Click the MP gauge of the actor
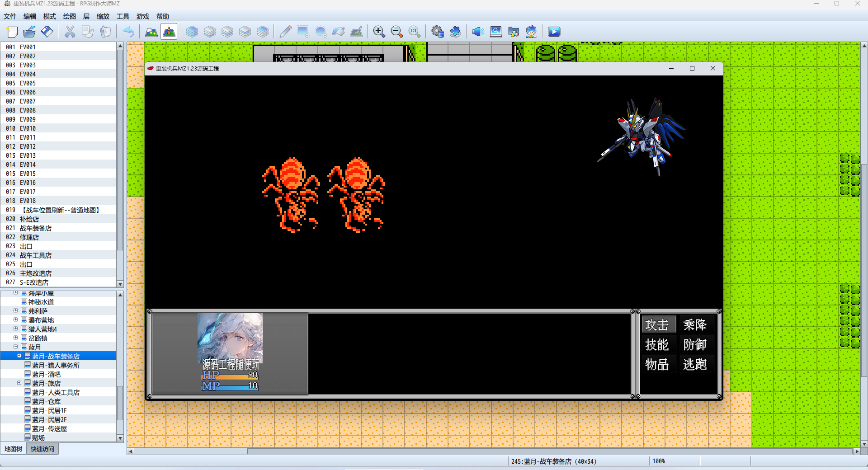Image resolution: width=868 pixels, height=470 pixels. 230,386
